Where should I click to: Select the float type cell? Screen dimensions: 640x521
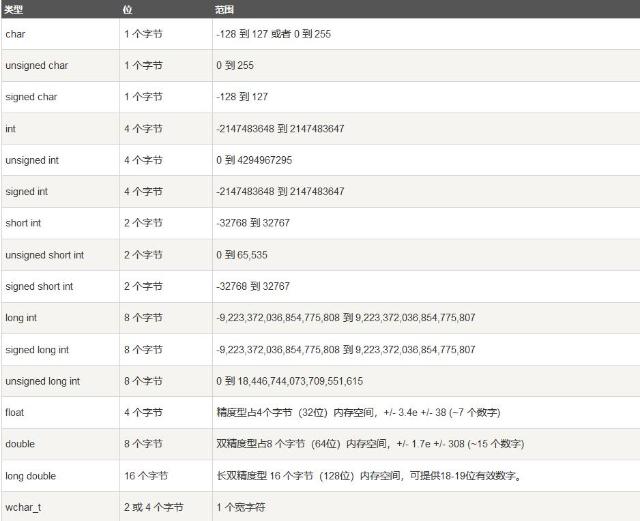[15, 412]
